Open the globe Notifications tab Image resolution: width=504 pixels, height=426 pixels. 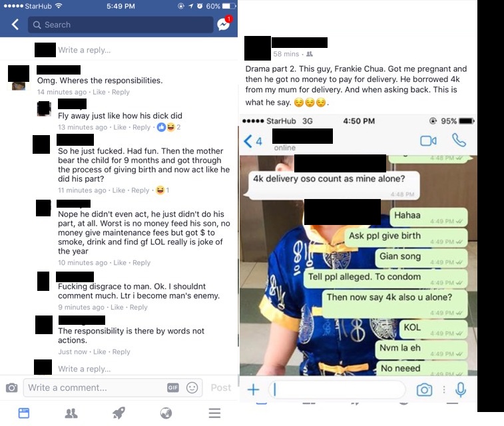coord(166,413)
